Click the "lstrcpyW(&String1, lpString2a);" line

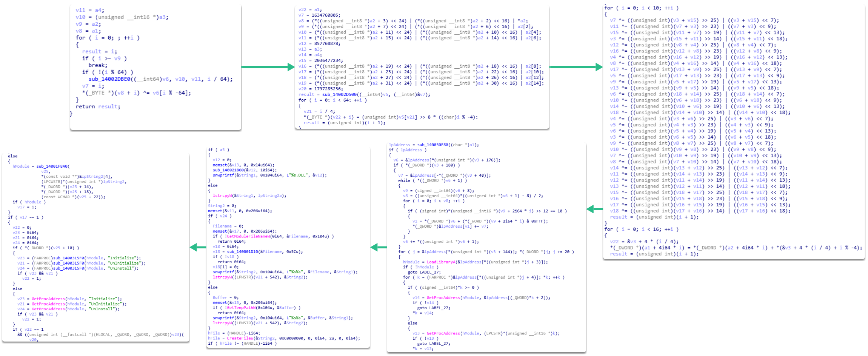coord(249,196)
